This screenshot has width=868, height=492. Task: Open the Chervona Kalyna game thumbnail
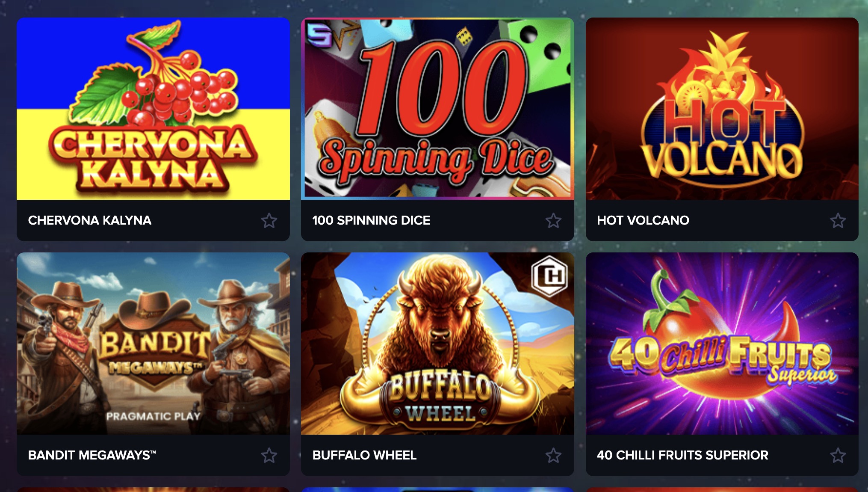click(x=153, y=109)
